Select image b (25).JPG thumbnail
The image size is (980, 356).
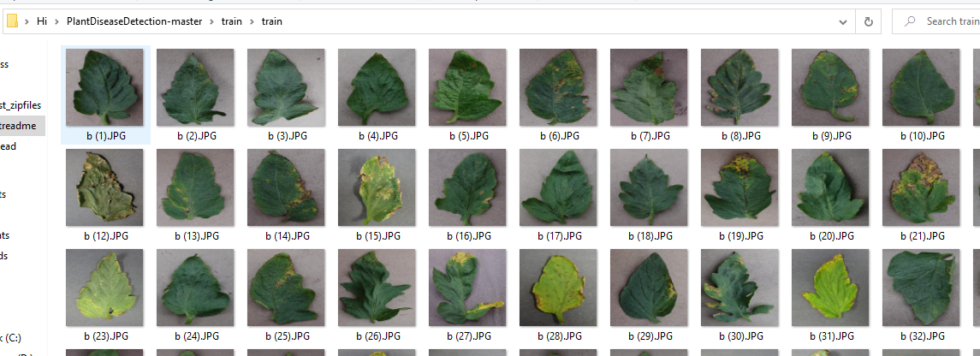(x=286, y=288)
